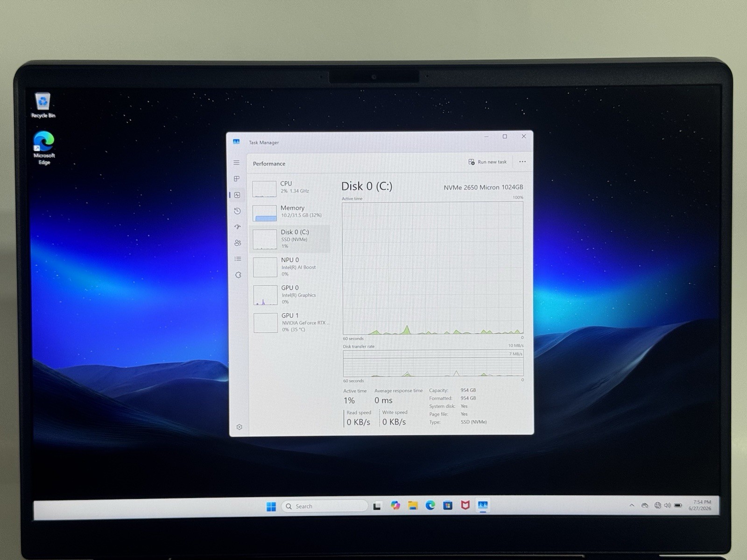Select GPU 1 NVIDIA GeForce entry

pos(291,322)
